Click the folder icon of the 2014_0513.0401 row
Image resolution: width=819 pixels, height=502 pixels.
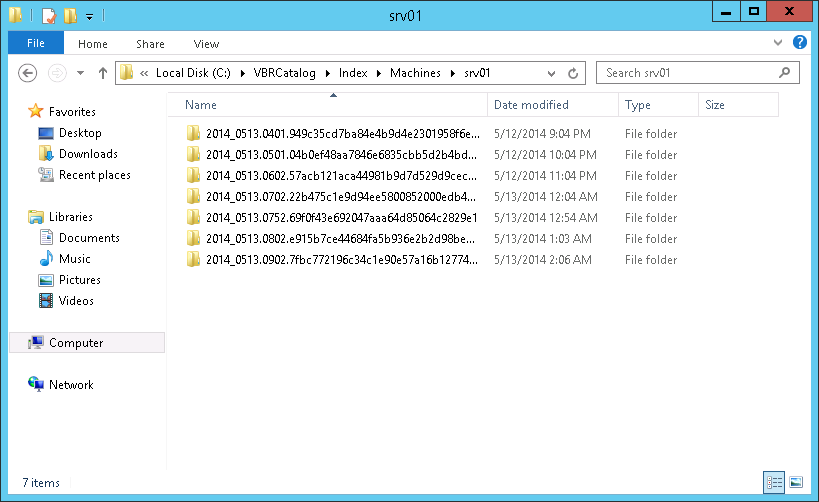tap(193, 133)
